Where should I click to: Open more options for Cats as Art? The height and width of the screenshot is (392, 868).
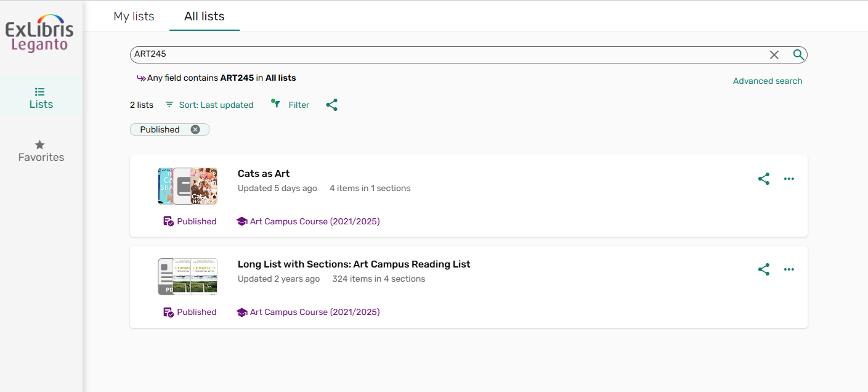pos(789,179)
